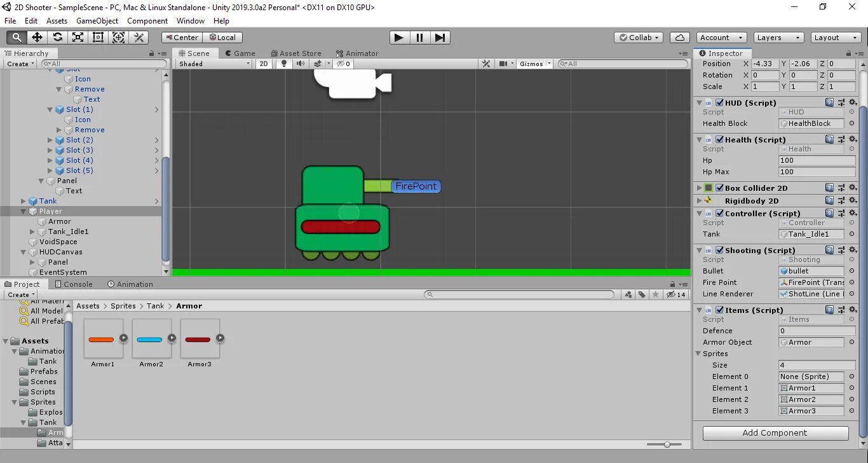The image size is (868, 463).
Task: Open the Component menu
Action: click(147, 21)
